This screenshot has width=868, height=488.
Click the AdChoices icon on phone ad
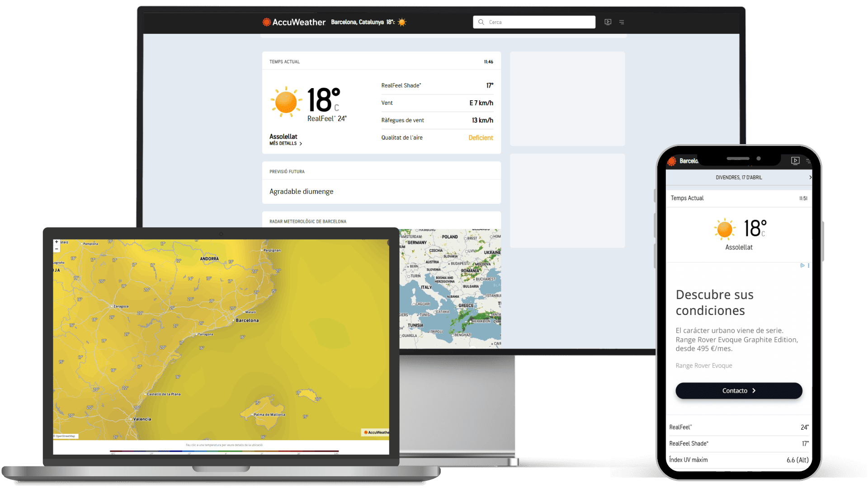[x=802, y=266]
